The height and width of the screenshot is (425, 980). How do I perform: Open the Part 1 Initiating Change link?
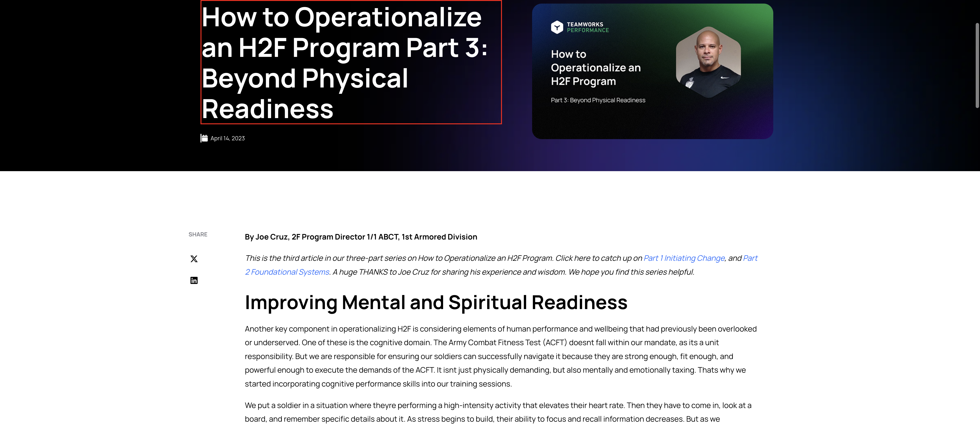coord(684,258)
